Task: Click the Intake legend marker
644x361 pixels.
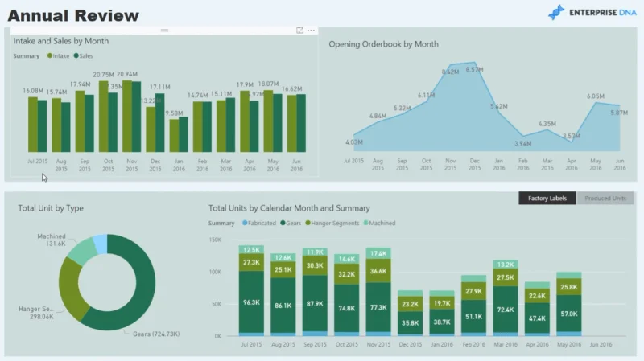Action: [x=50, y=55]
